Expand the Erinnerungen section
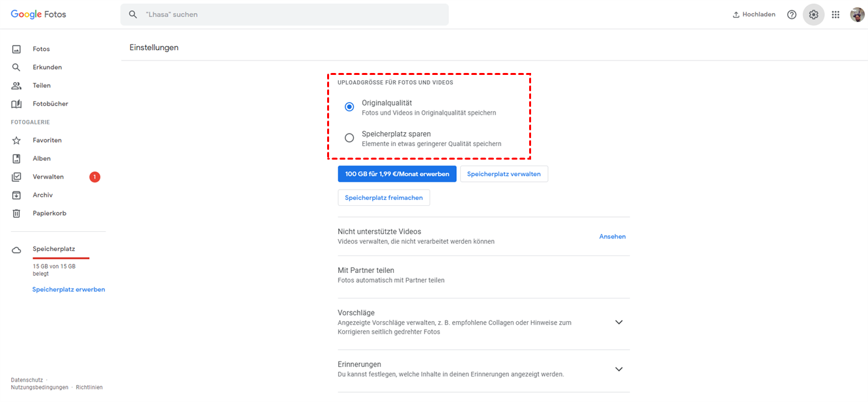 point(618,369)
